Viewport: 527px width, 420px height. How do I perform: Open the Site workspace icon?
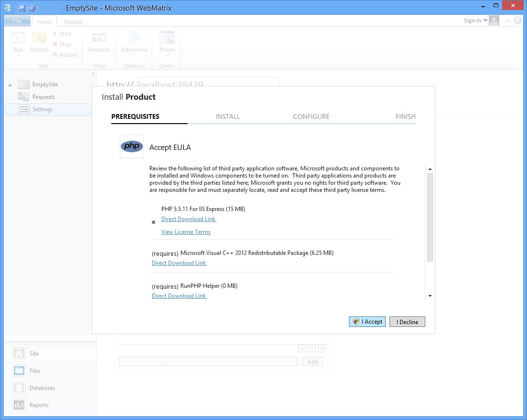click(x=19, y=354)
